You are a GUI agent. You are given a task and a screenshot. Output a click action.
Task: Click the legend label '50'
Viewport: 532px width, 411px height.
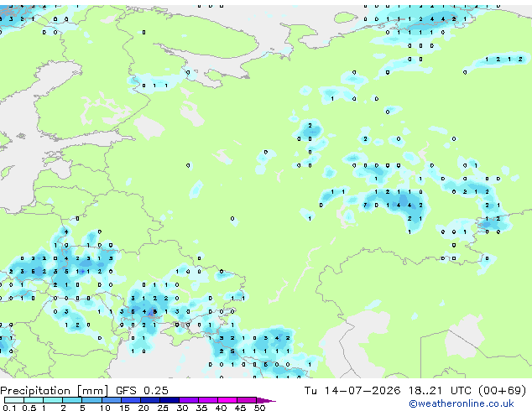click(259, 408)
